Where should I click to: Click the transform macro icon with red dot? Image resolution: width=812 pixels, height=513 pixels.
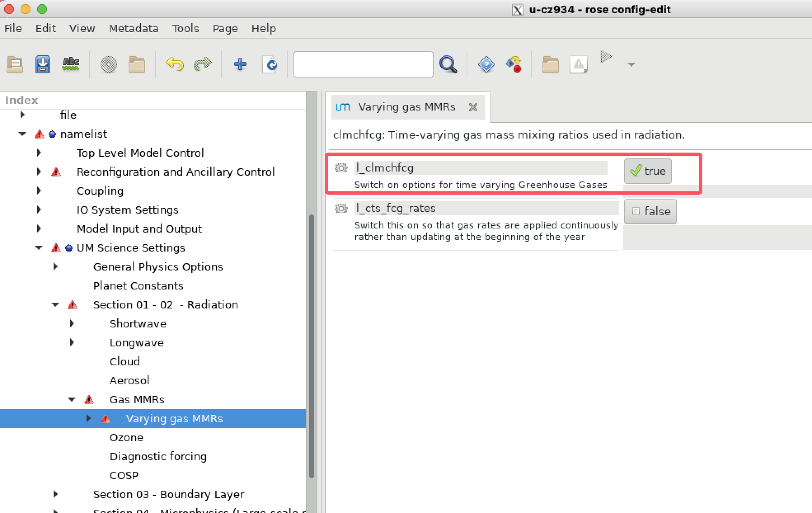(x=514, y=64)
